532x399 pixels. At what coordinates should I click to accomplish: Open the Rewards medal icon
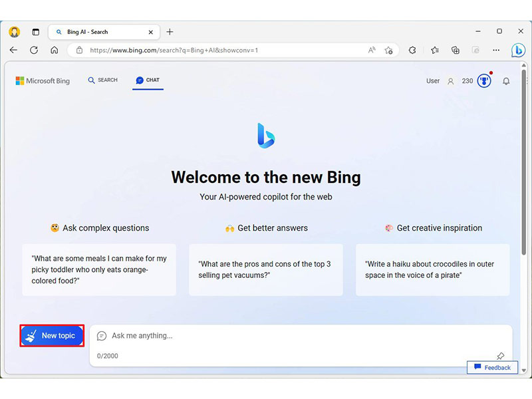484,80
